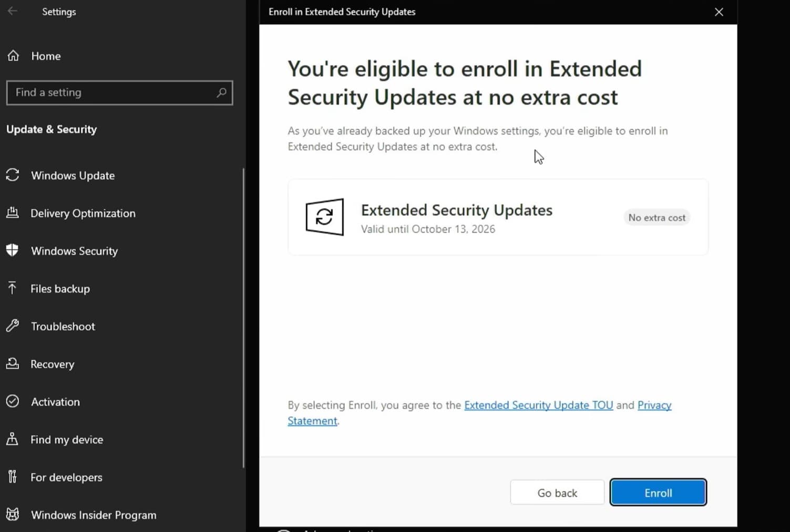Image resolution: width=790 pixels, height=532 pixels.
Task: Click the Windows Update refresh icon
Action: tap(13, 175)
